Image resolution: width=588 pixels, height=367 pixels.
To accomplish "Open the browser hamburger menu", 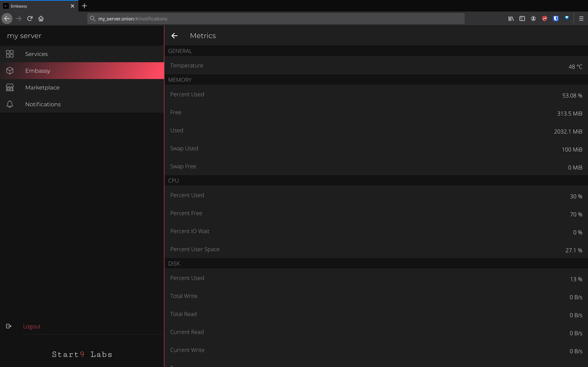I will pos(581,19).
